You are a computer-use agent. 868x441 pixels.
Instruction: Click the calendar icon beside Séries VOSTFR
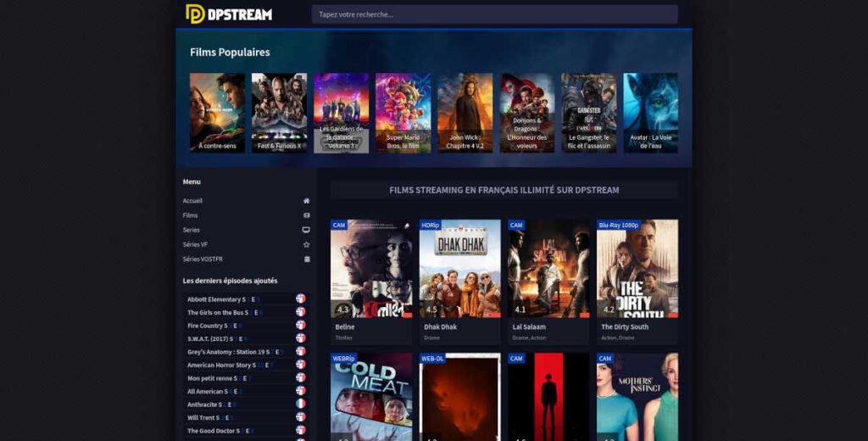[307, 259]
